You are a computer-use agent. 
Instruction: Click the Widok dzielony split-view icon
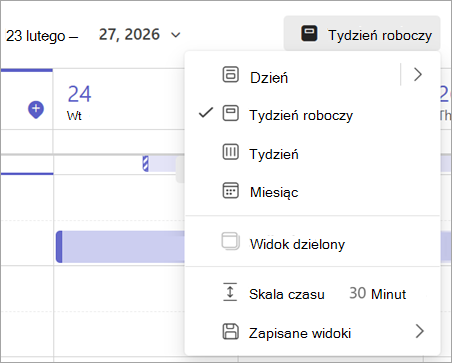pos(230,241)
